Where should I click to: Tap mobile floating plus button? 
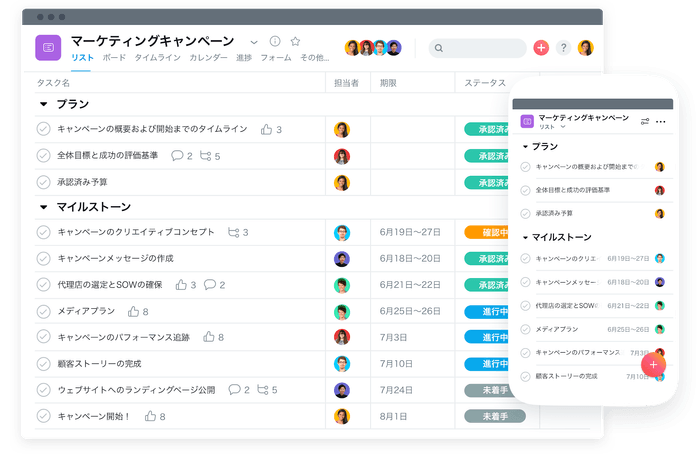coord(653,365)
